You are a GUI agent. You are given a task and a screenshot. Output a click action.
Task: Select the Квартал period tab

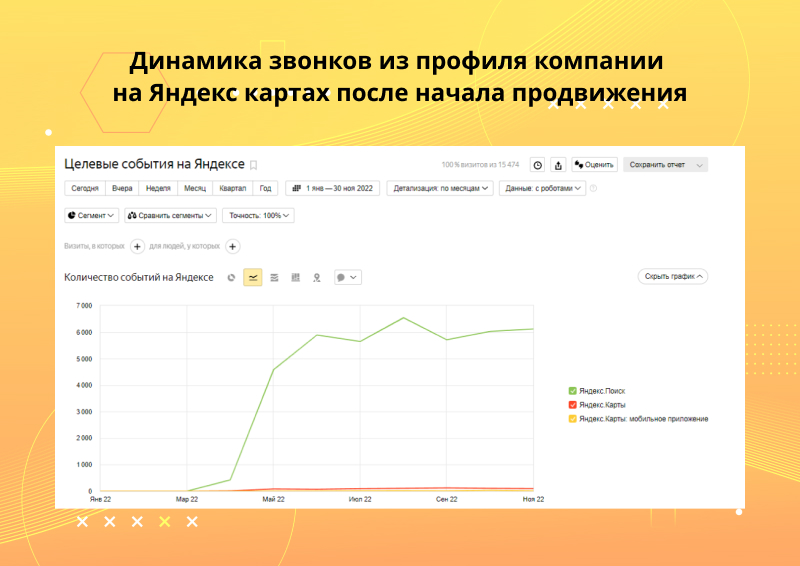233,188
